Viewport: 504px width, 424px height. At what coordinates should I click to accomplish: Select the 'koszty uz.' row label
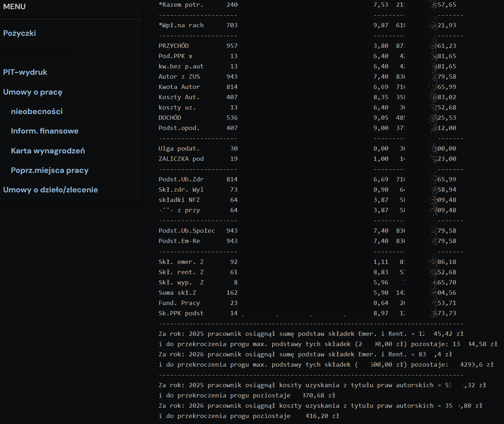coord(177,107)
